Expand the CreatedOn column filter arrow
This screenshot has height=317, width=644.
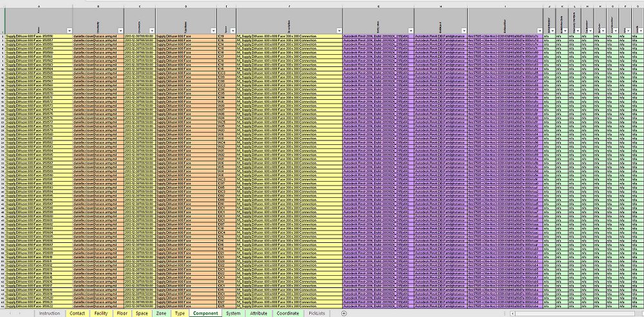click(x=151, y=30)
